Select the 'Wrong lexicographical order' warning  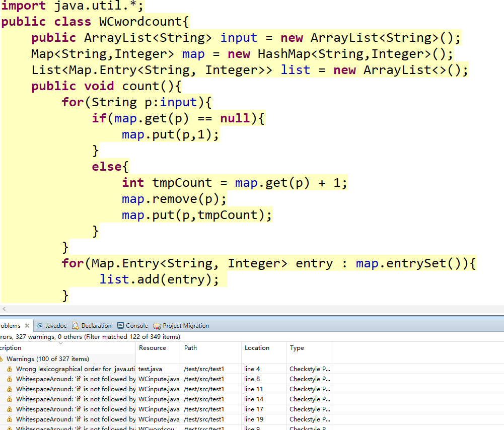[76, 369]
